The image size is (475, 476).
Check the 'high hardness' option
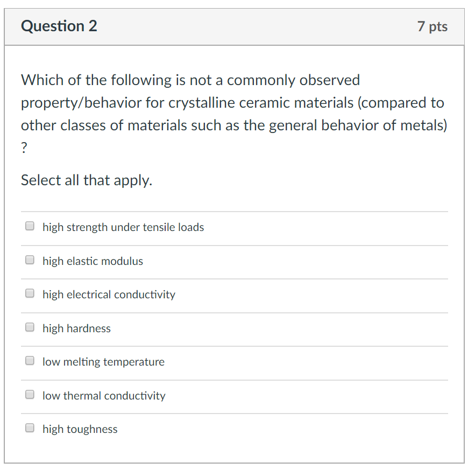click(x=30, y=327)
